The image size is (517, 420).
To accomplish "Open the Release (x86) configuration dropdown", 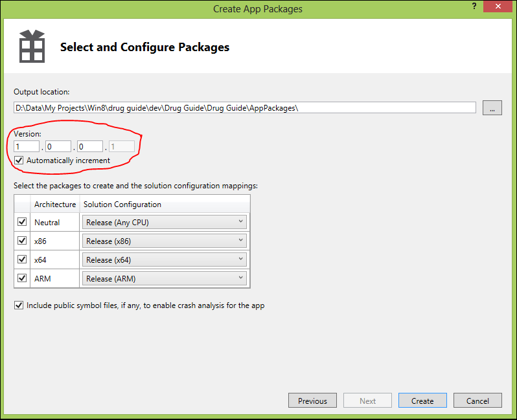I will pyautogui.click(x=165, y=241).
